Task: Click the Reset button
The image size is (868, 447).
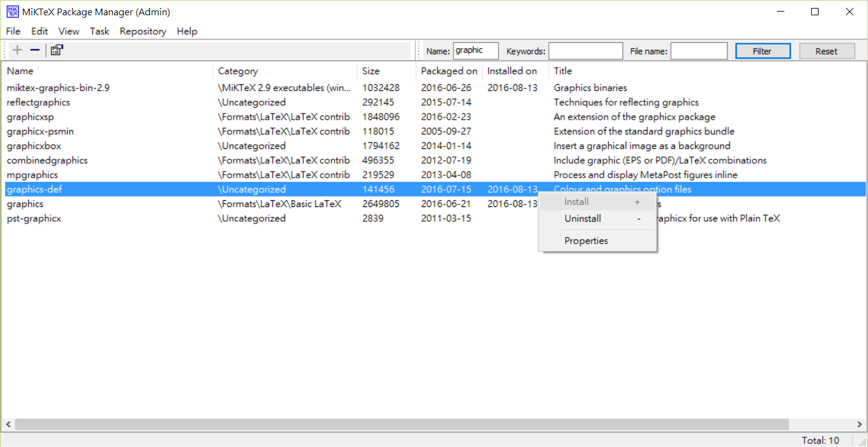Action: point(827,51)
